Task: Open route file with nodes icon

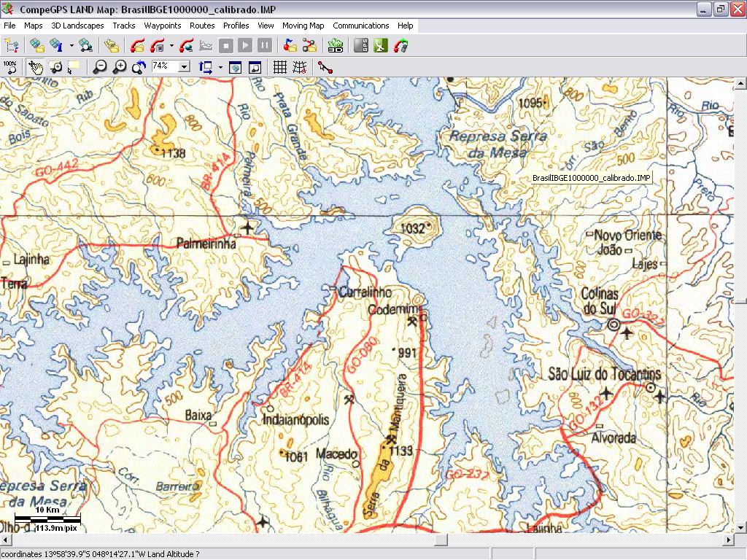Action: click(309, 46)
